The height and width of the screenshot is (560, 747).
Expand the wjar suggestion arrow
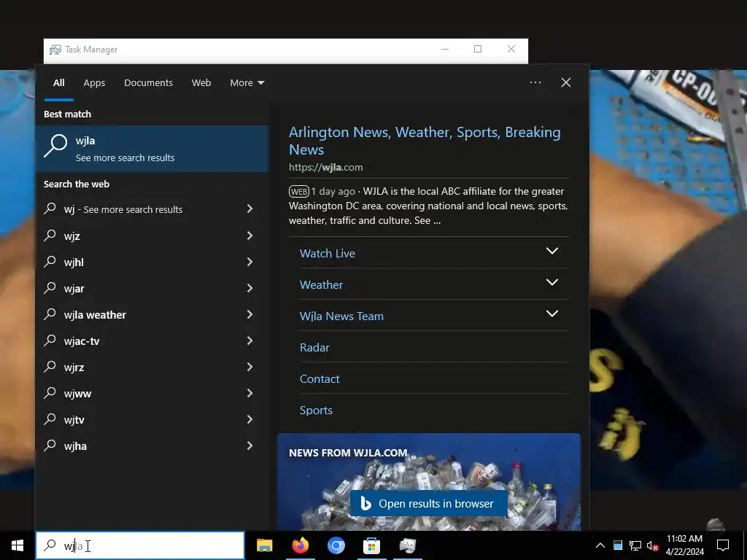pos(249,287)
